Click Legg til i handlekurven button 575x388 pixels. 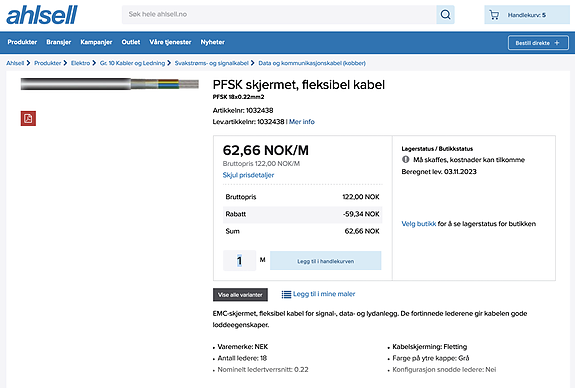pyautogui.click(x=326, y=261)
